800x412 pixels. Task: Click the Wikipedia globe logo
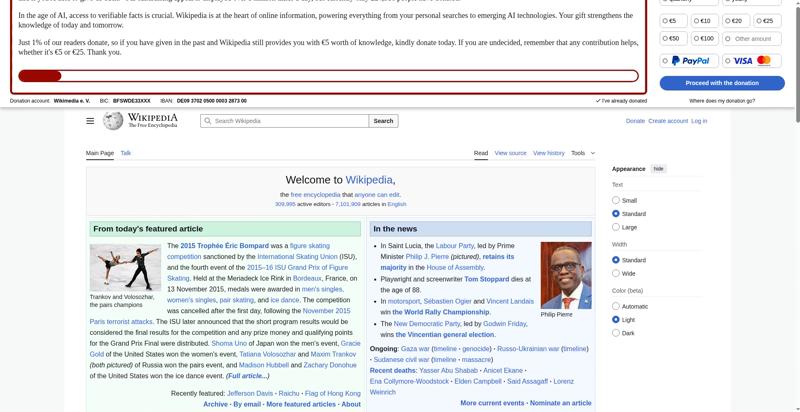(113, 121)
